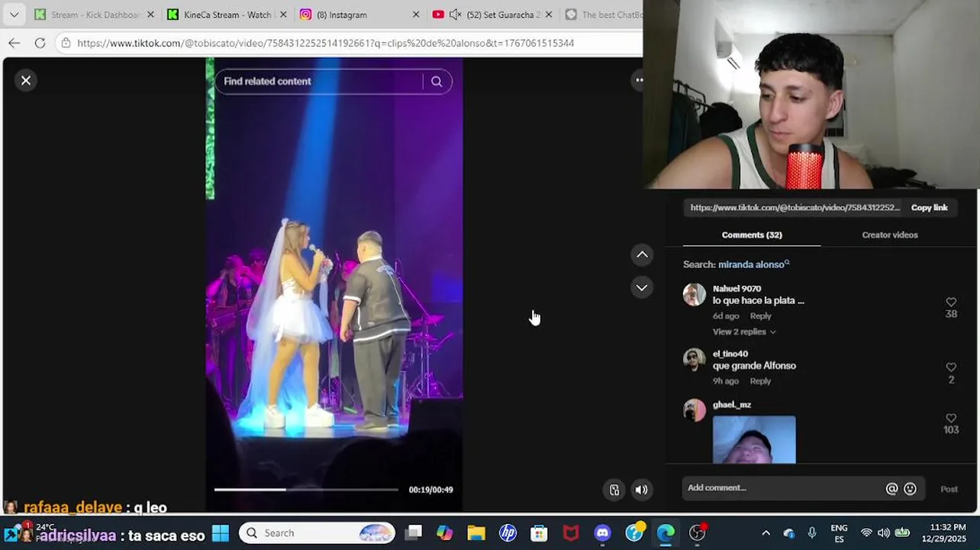Toggle auto-scroll icon beside the volume
This screenshot has width=980, height=550.
614,490
